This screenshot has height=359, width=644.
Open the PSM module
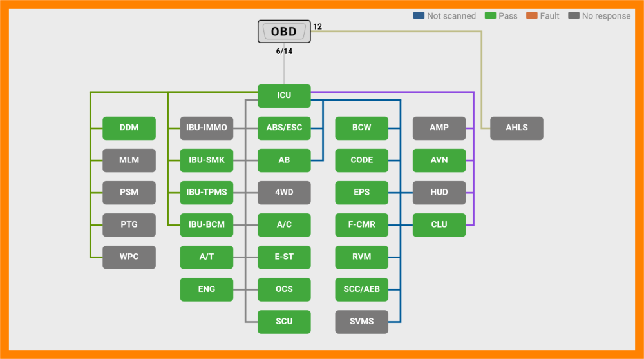click(129, 193)
